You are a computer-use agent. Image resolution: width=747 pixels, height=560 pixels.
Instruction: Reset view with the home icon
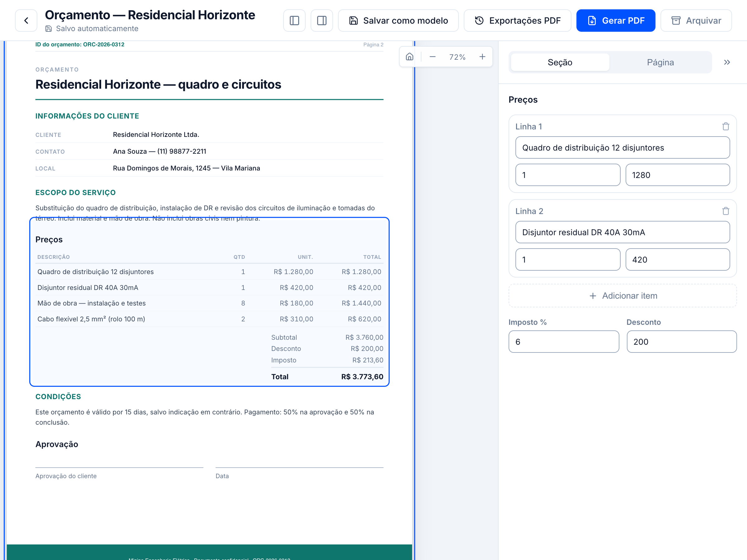[x=409, y=57]
